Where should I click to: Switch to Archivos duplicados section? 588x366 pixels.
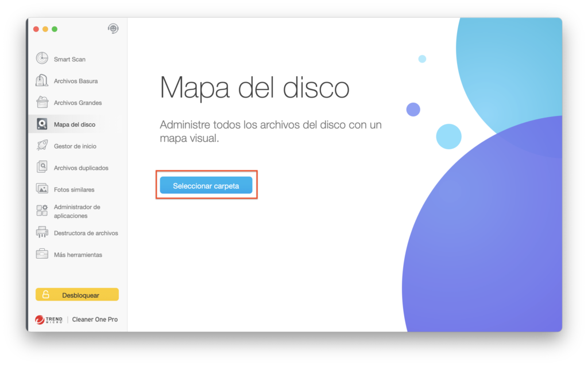point(81,168)
